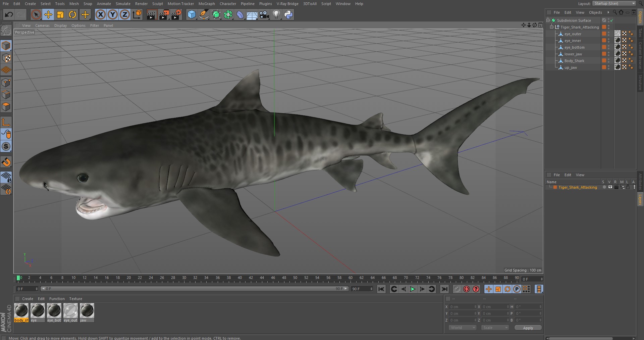
Task: Click the X position input field
Action: pos(463,307)
